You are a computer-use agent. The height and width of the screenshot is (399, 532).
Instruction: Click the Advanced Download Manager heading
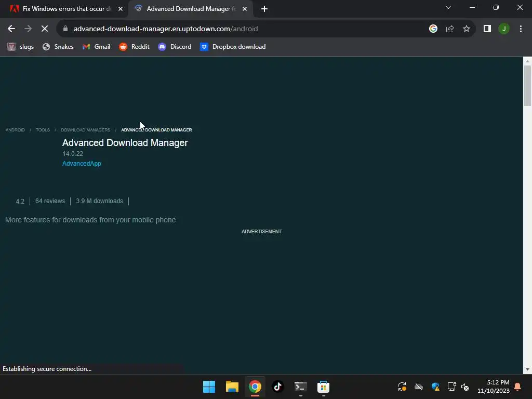(125, 143)
